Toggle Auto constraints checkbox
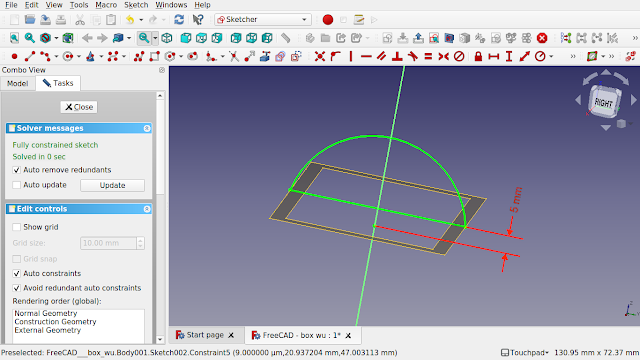 tap(16, 273)
